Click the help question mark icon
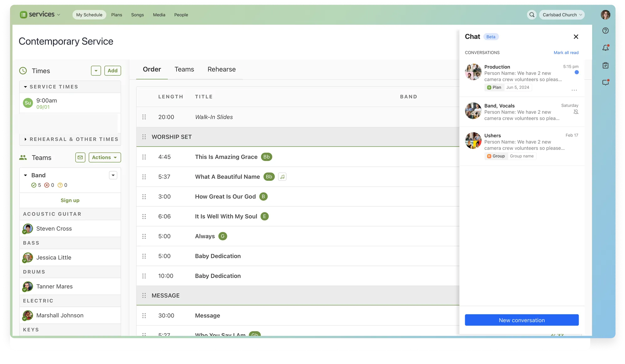This screenshot has width=625, height=364. pyautogui.click(x=606, y=31)
